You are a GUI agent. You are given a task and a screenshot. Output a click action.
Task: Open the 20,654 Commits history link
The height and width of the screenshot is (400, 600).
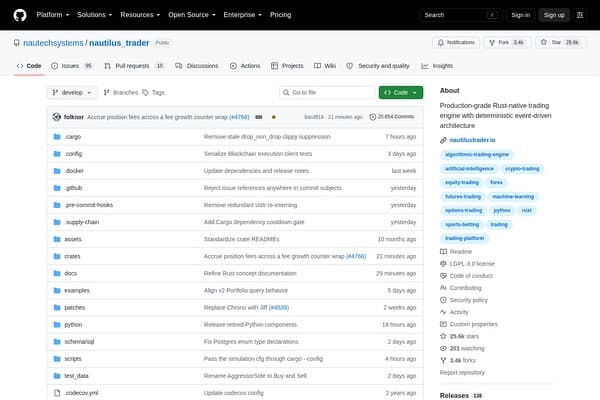[x=391, y=117]
